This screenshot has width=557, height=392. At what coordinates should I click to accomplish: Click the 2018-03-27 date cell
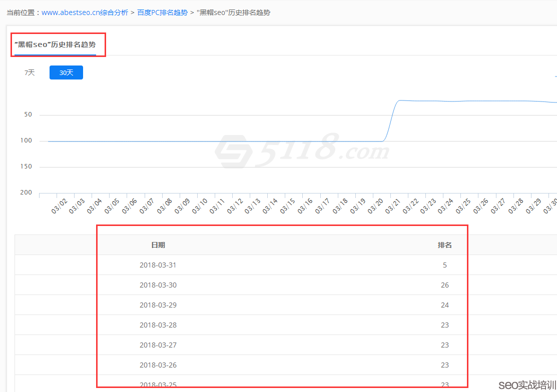pyautogui.click(x=158, y=345)
